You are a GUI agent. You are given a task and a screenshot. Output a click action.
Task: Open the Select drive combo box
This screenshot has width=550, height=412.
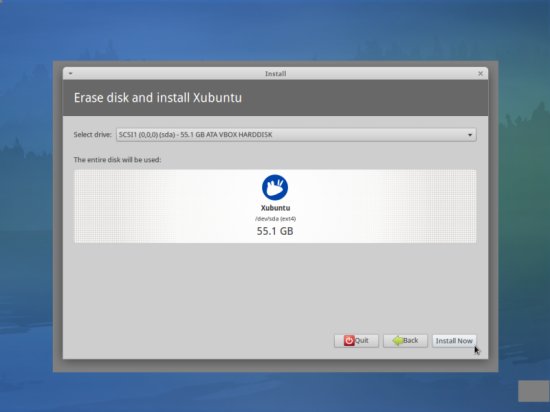click(296, 135)
